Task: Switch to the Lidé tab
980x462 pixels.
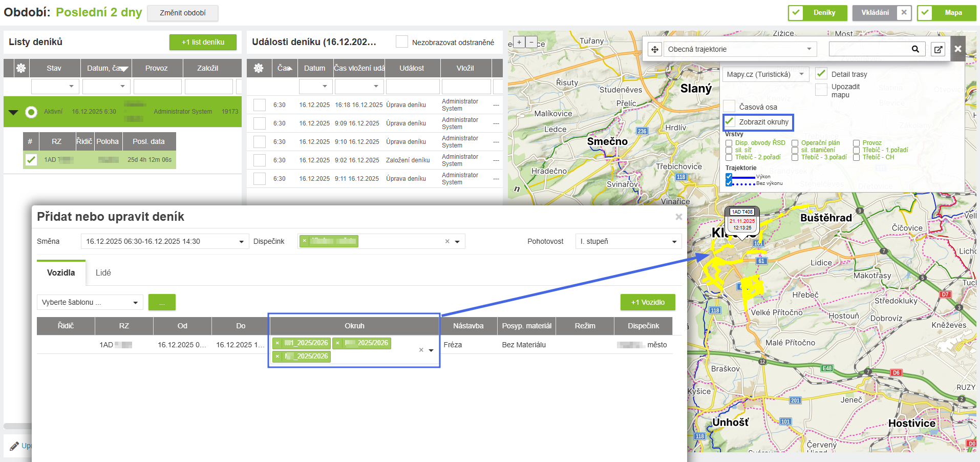Action: coord(103,272)
